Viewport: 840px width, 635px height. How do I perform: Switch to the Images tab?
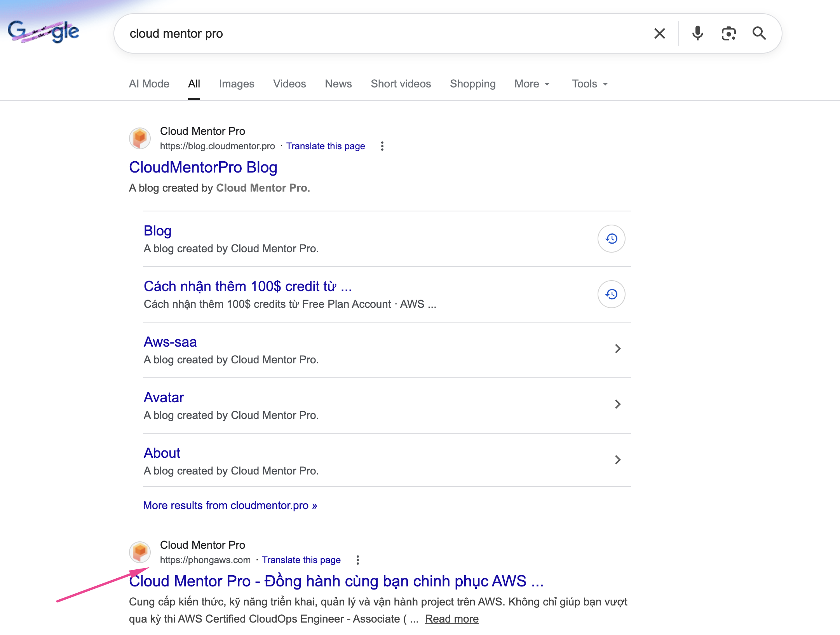point(236,84)
